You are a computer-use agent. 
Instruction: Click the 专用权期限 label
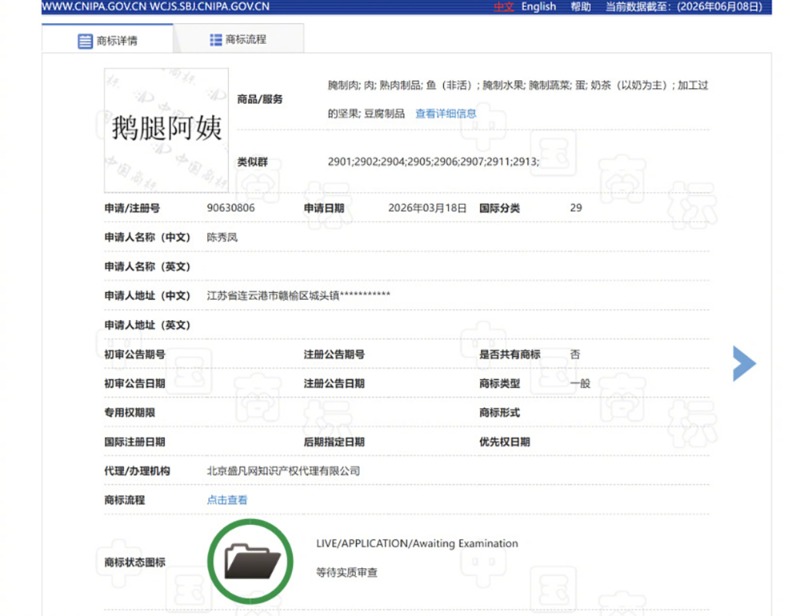[x=130, y=412]
